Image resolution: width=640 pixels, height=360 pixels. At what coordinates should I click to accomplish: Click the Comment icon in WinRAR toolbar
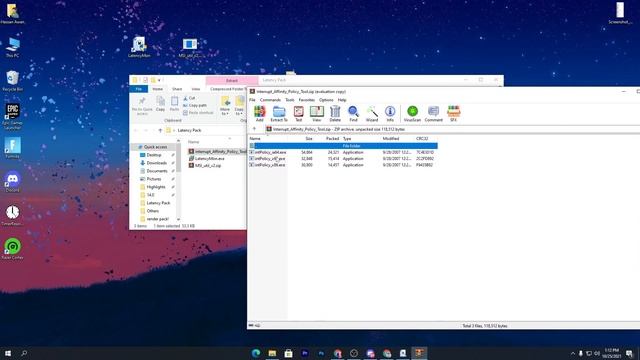[x=433, y=113]
